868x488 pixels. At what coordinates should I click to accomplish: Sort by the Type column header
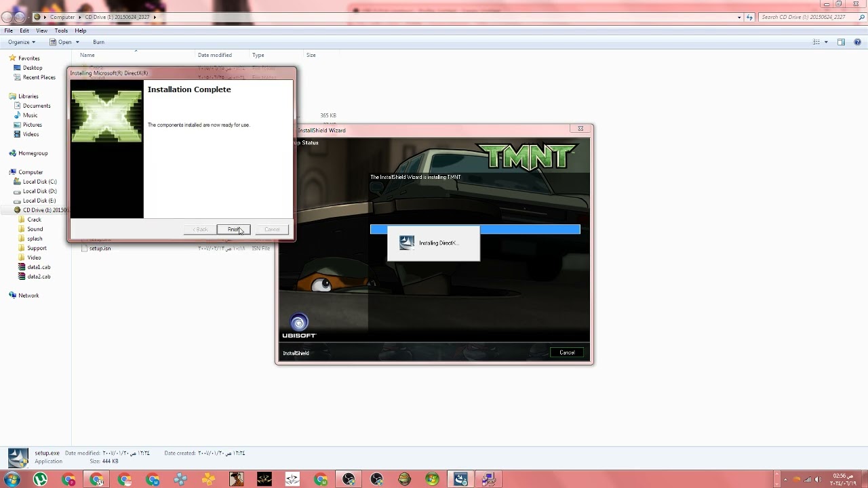pos(258,55)
